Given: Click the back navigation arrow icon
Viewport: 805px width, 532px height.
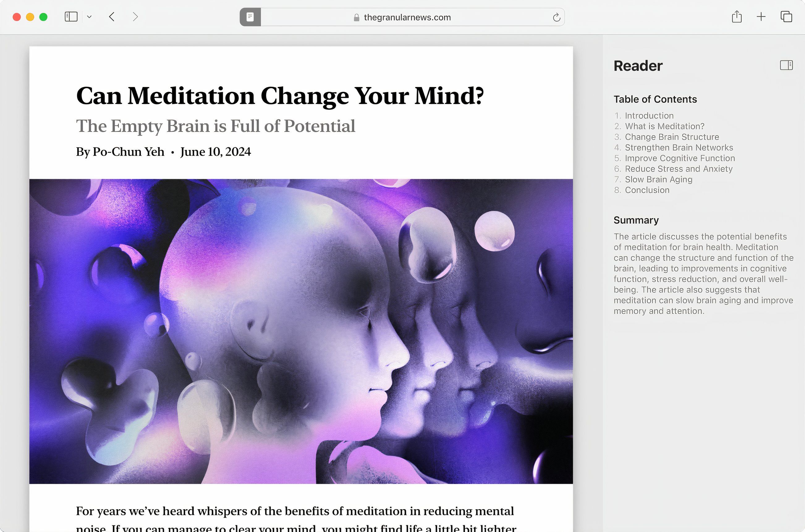Looking at the screenshot, I should (112, 17).
